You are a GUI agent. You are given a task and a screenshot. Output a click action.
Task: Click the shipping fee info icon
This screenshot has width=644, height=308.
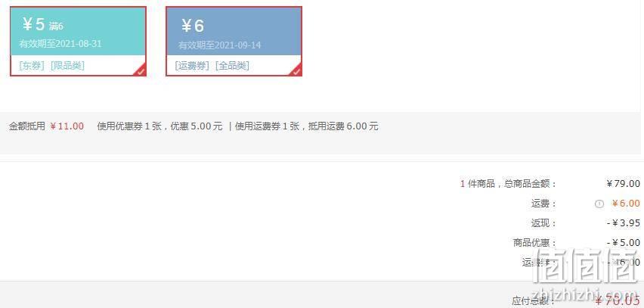tap(599, 204)
